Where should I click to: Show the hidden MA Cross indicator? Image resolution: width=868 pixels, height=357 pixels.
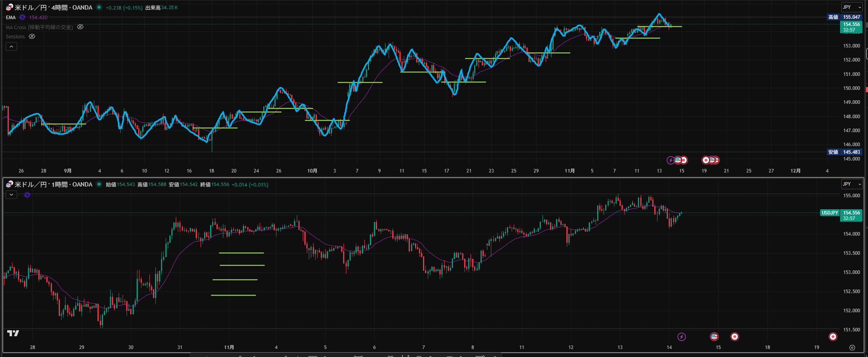click(x=80, y=27)
